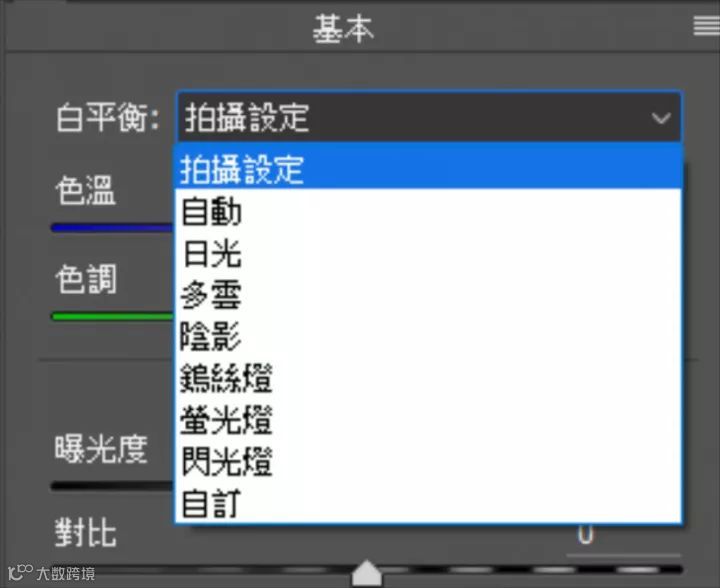Select 拍攝設定 highlighted option in list
This screenshot has width=720, height=588.
tap(428, 168)
